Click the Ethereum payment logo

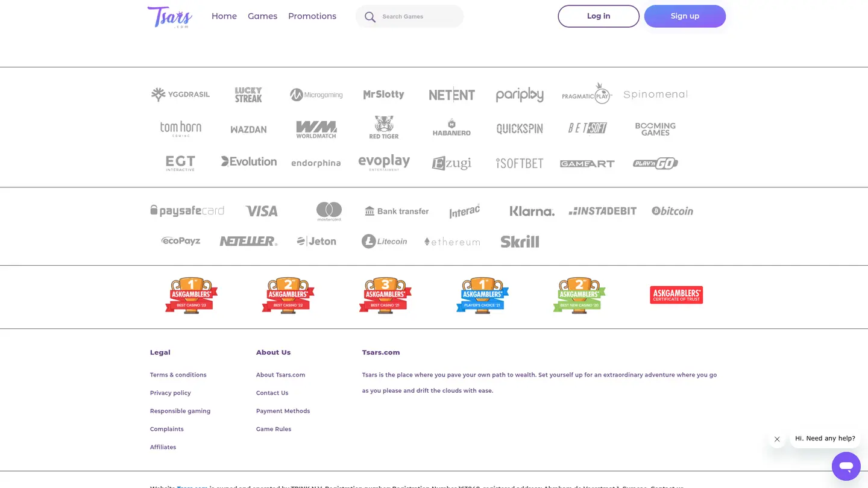tap(451, 242)
